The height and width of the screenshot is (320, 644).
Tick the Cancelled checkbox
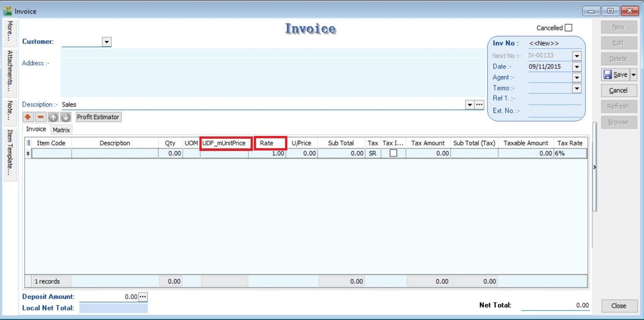(x=568, y=28)
